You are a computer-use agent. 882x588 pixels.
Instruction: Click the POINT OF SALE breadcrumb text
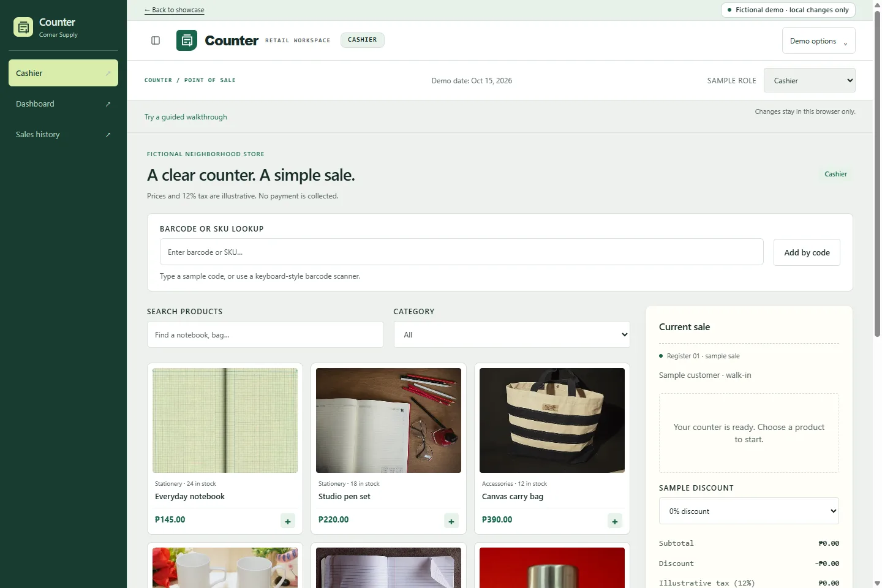coord(210,80)
